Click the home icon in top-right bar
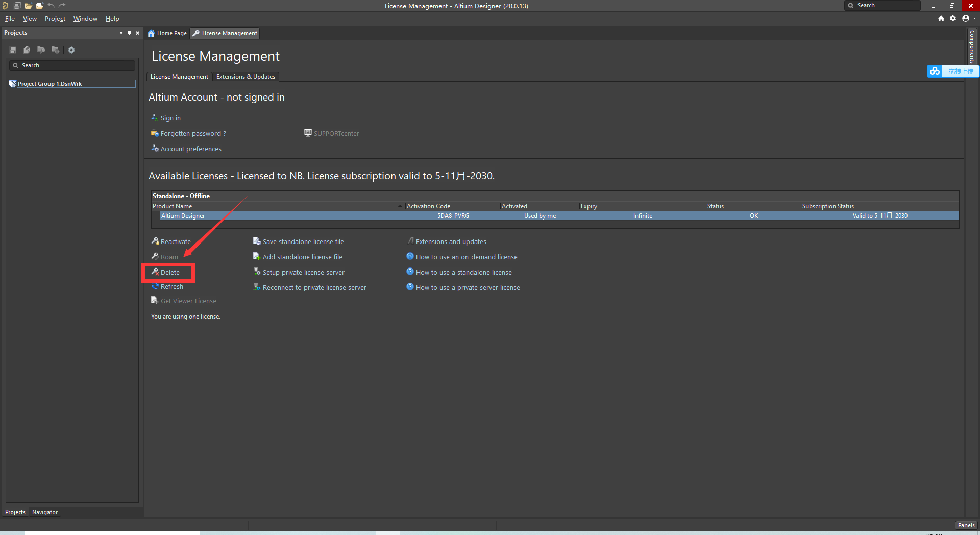 point(941,18)
